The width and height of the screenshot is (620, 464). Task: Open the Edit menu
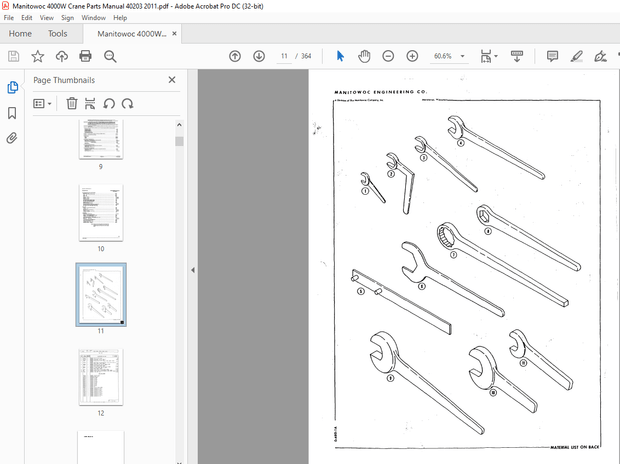26,18
